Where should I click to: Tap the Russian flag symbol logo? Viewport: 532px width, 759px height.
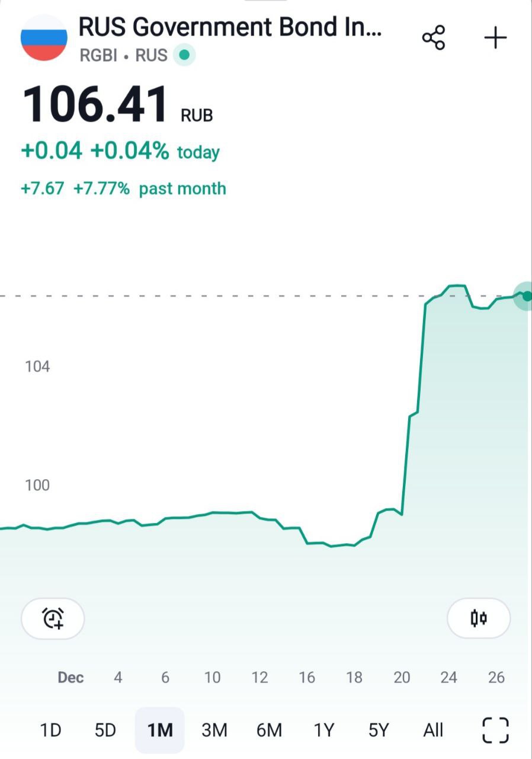point(44,37)
